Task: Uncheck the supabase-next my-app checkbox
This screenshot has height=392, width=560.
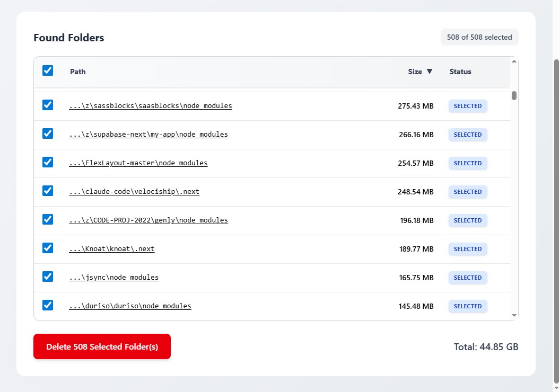Action: (48, 133)
